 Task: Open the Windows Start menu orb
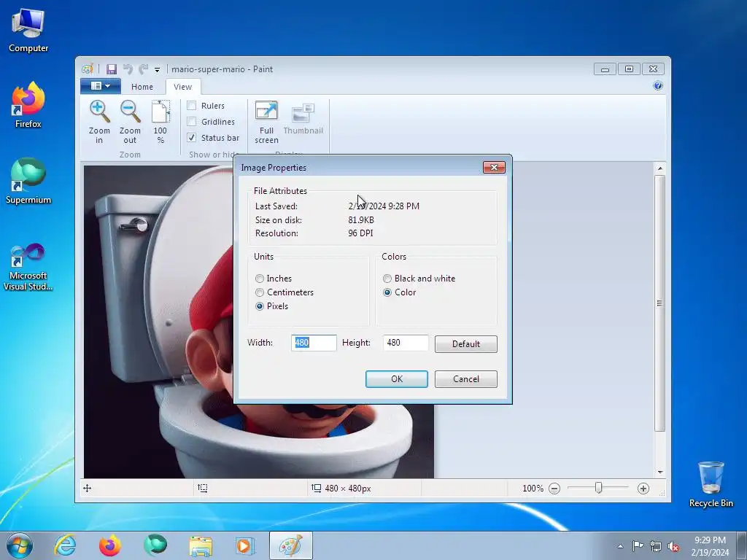(20, 545)
